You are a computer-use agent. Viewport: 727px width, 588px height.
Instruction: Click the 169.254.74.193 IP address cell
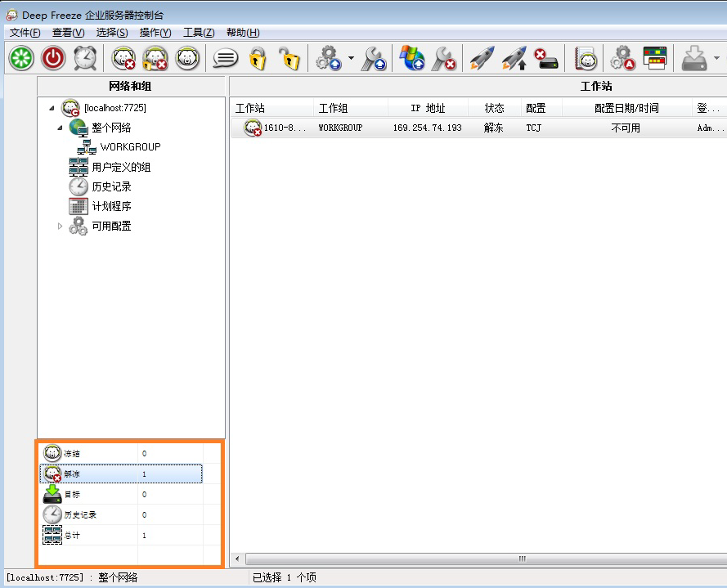427,128
